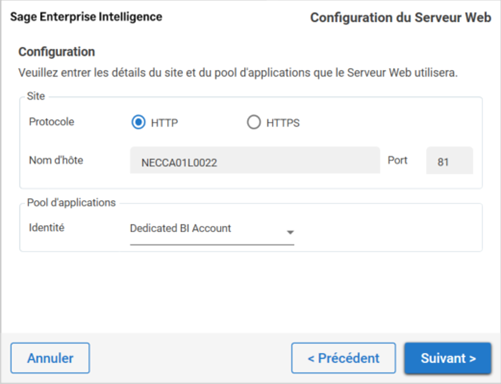Click the Port field showing 81
Image resolution: width=501 pixels, height=384 pixels.
click(x=449, y=160)
